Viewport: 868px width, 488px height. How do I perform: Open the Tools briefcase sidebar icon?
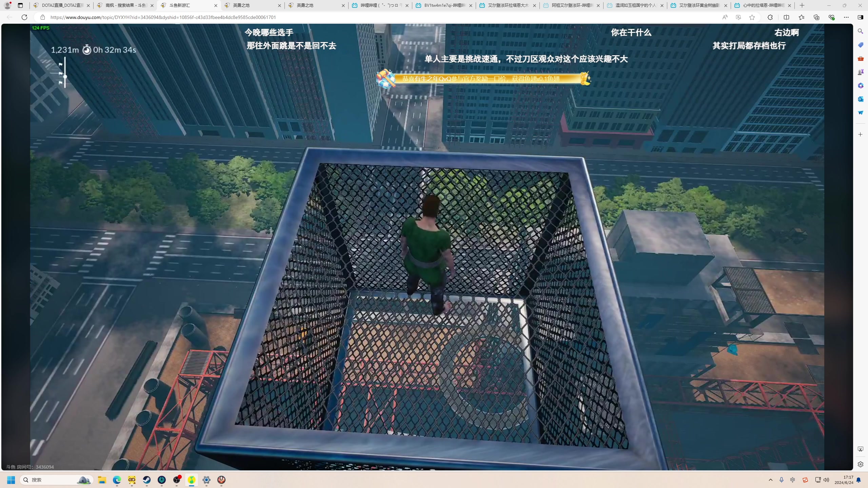point(860,58)
